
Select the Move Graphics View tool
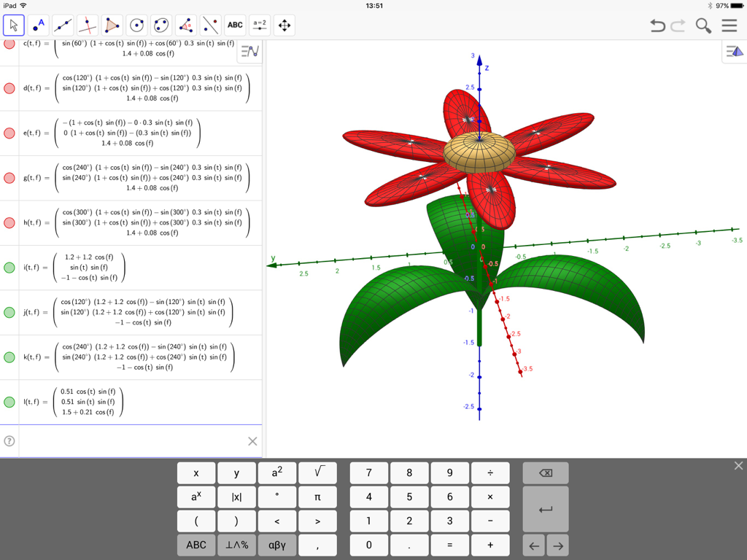[x=285, y=25]
